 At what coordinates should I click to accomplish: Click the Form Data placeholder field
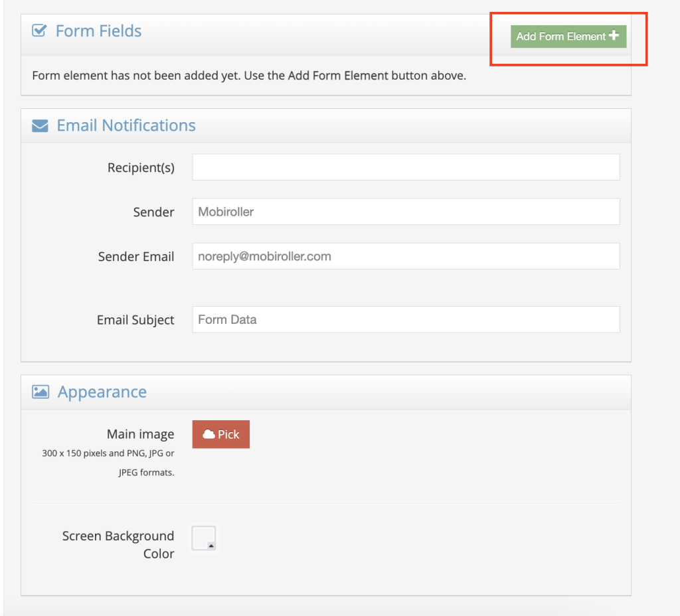pos(405,319)
